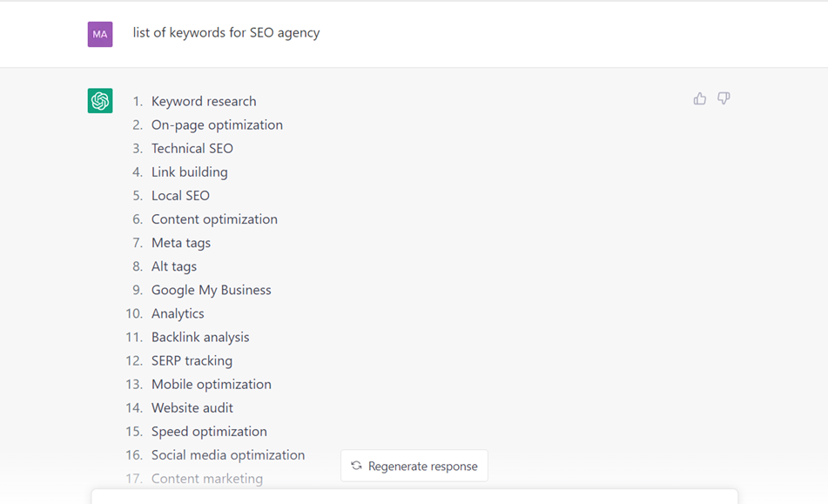This screenshot has width=828, height=504.
Task: Click the "Backlink analysis" list item
Action: coord(200,337)
